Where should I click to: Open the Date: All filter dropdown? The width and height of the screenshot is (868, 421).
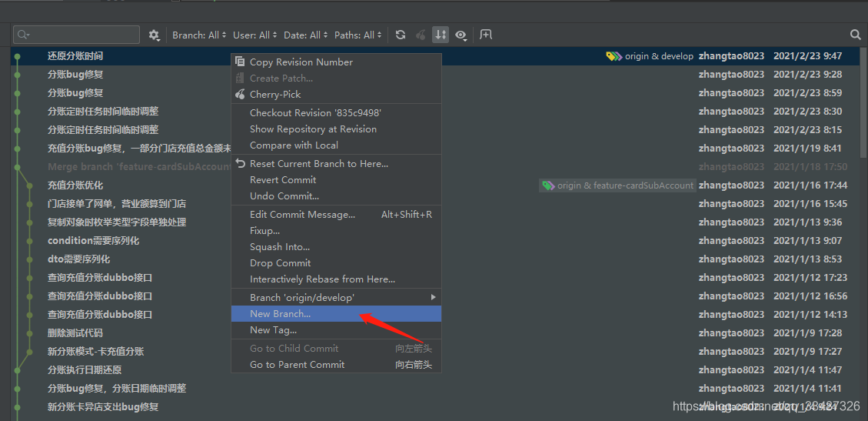coord(306,35)
